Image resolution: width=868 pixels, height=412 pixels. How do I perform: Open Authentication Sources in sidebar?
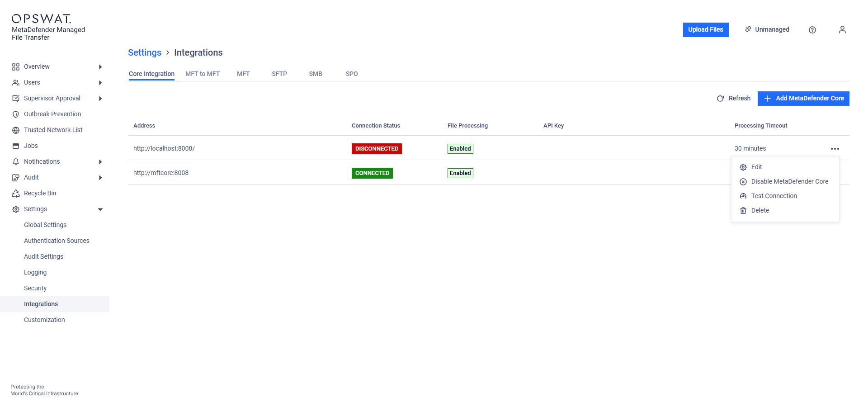57,241
